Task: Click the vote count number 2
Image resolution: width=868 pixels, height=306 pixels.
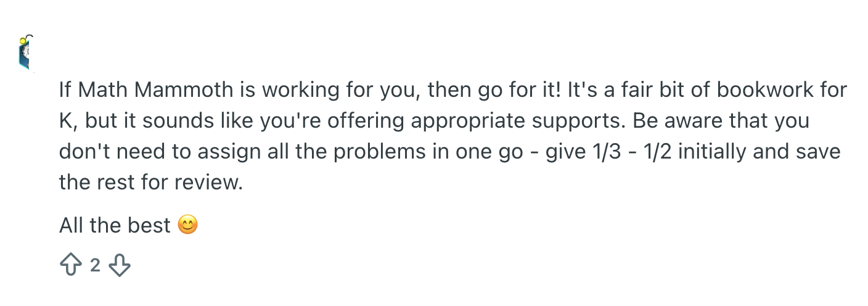Action: (x=94, y=266)
